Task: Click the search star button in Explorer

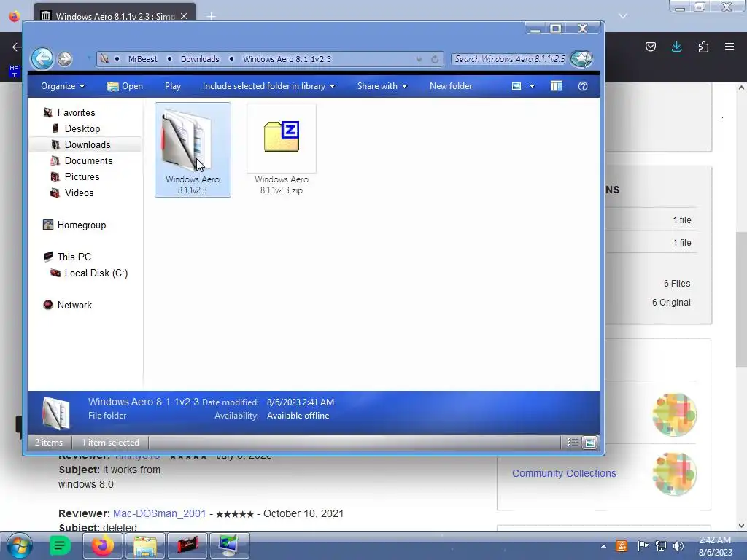Action: [x=581, y=59]
